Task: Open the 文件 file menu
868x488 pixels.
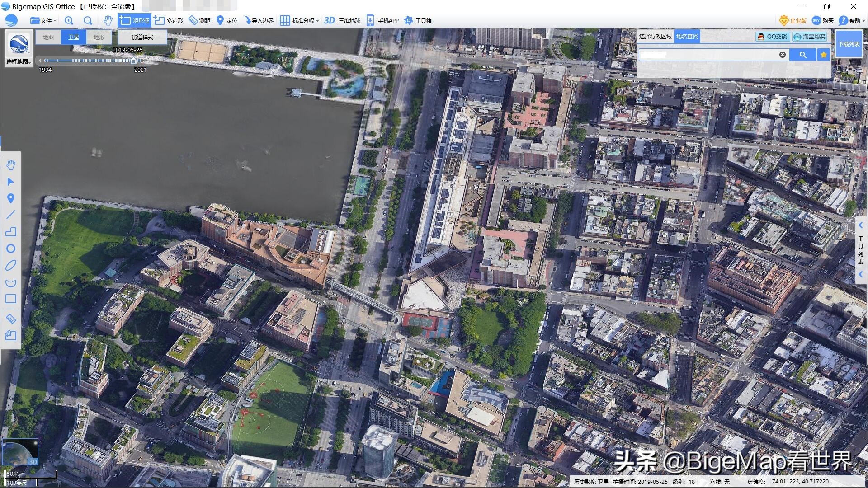Action: pos(43,20)
